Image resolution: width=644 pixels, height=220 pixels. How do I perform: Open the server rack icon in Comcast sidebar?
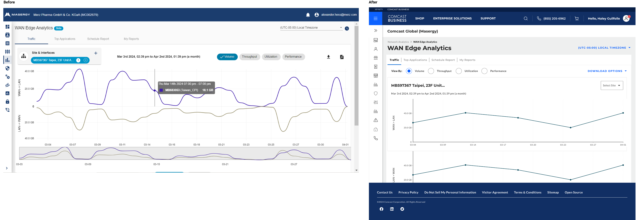[x=376, y=76]
